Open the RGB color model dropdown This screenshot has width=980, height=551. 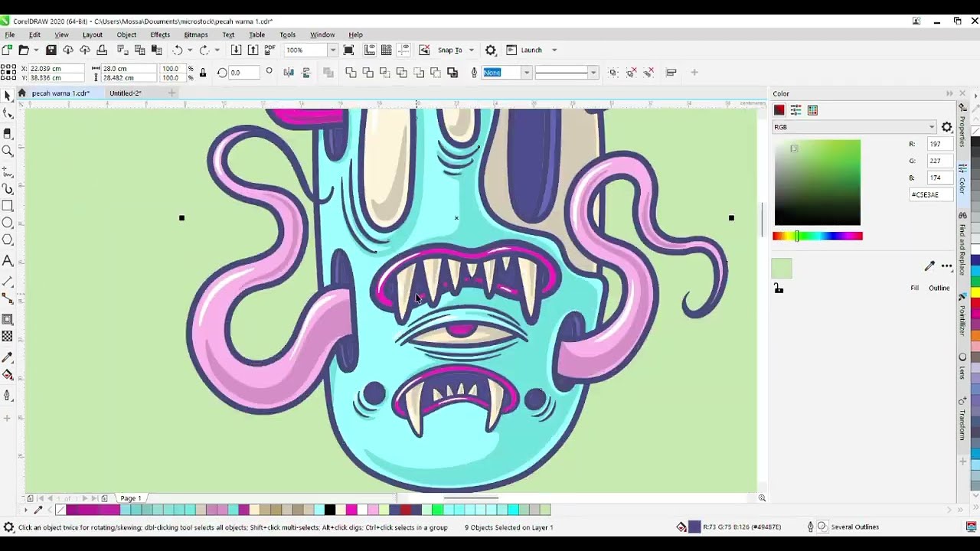coord(854,127)
